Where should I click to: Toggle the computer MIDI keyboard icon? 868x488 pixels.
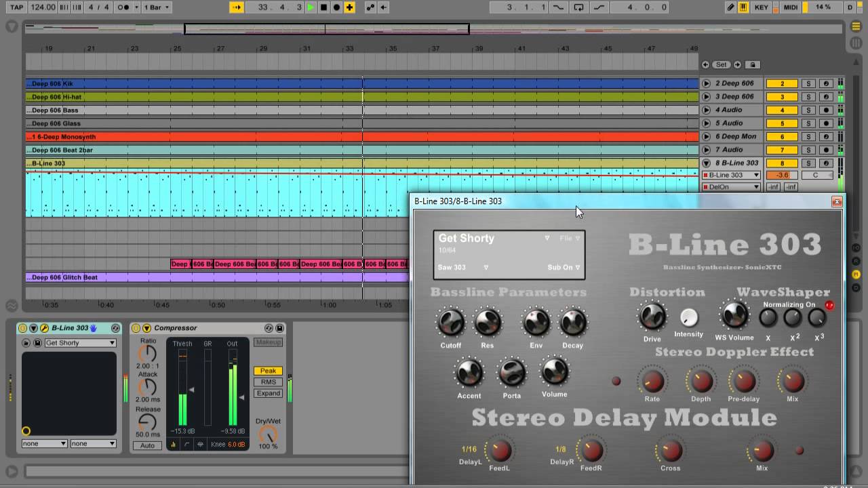click(744, 7)
